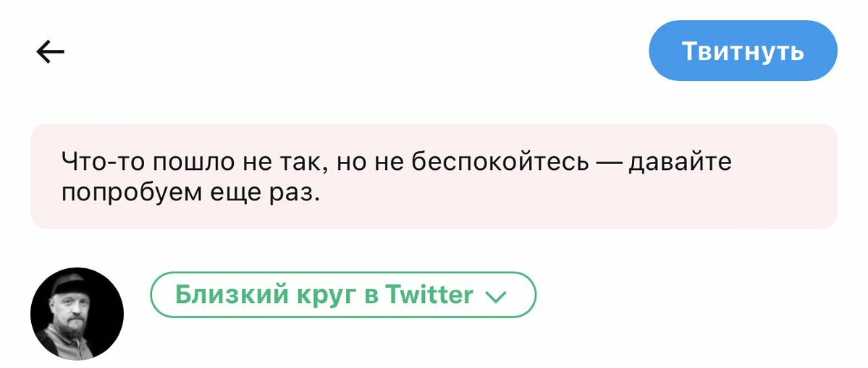Click the word Твитнуть in top corner
Image resolution: width=868 pixels, height=368 pixels.
[743, 51]
